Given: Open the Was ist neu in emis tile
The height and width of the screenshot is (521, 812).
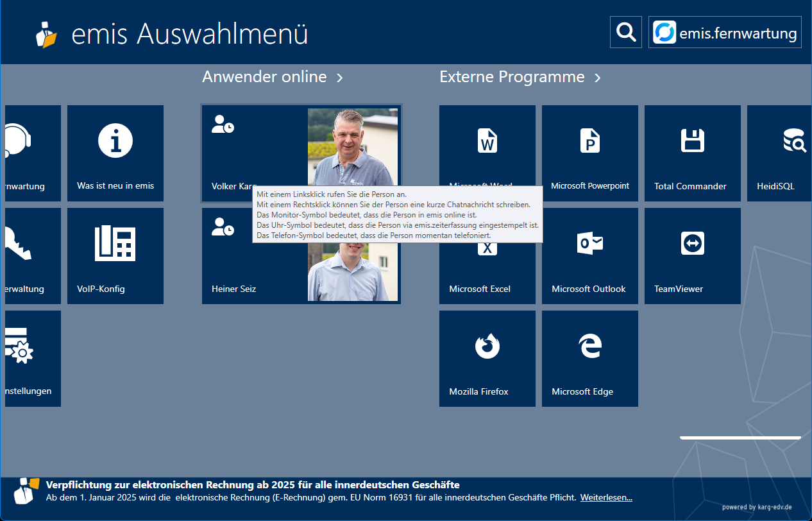Looking at the screenshot, I should pyautogui.click(x=115, y=153).
